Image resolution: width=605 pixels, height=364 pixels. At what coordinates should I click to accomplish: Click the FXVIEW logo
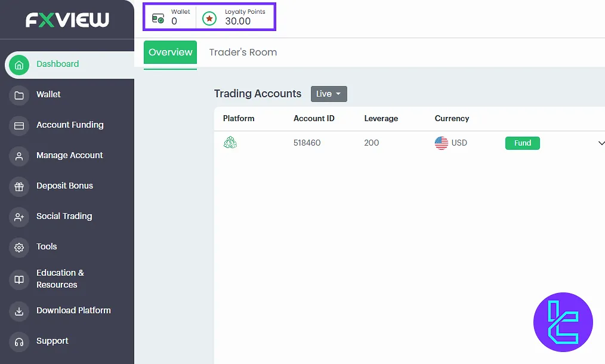pyautogui.click(x=67, y=20)
